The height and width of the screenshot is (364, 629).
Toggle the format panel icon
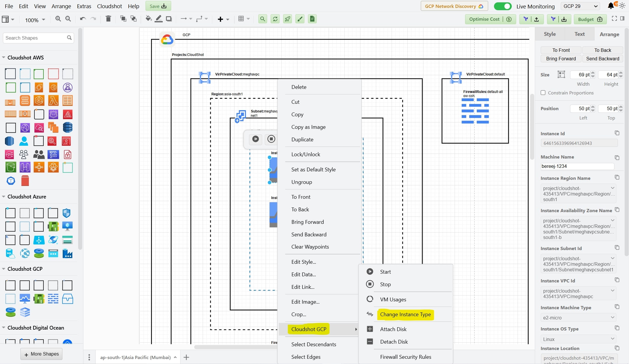[623, 19]
